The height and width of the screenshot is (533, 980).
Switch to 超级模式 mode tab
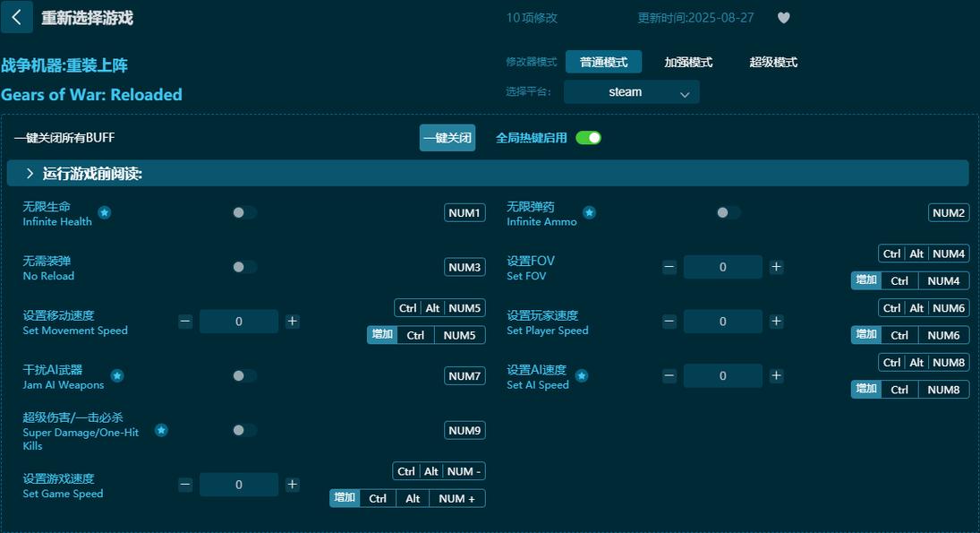click(773, 62)
